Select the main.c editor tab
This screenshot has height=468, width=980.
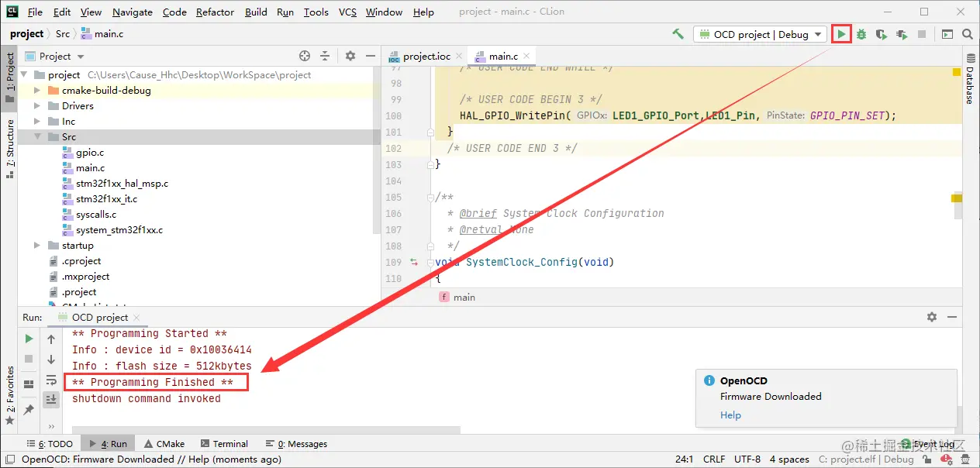pos(503,56)
